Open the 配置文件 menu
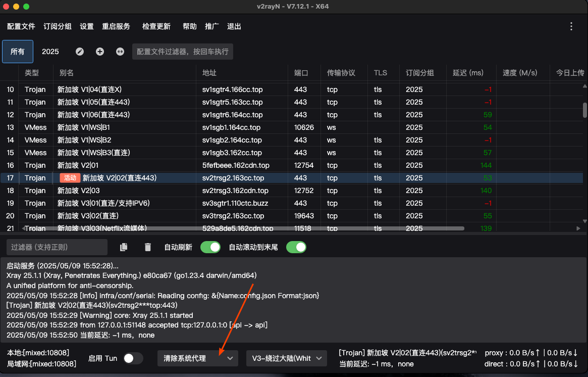Screen dimensions: 588x377 [21, 26]
